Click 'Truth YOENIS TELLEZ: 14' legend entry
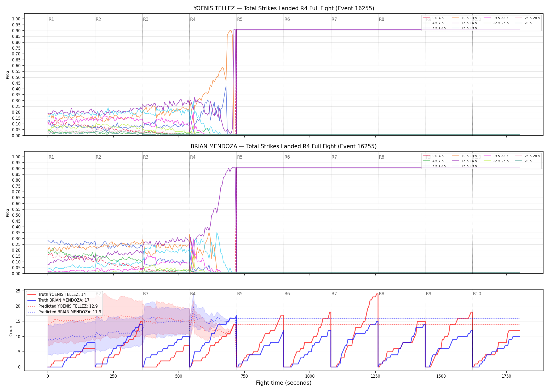549x392 pixels. click(x=57, y=295)
